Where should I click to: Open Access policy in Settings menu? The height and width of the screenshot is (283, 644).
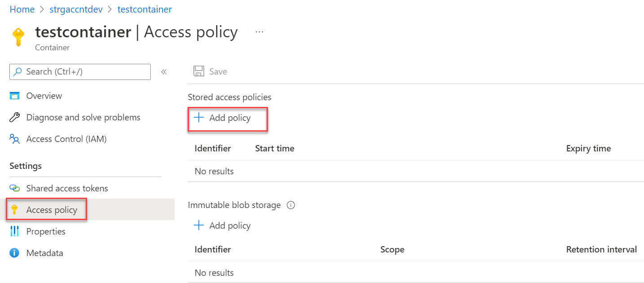[x=52, y=210]
